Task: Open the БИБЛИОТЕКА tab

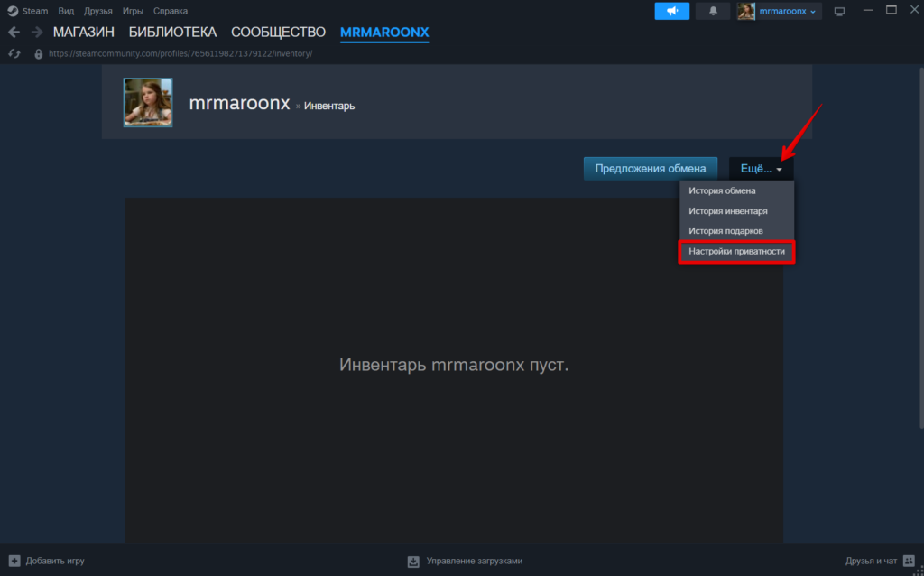Action: 172,32
